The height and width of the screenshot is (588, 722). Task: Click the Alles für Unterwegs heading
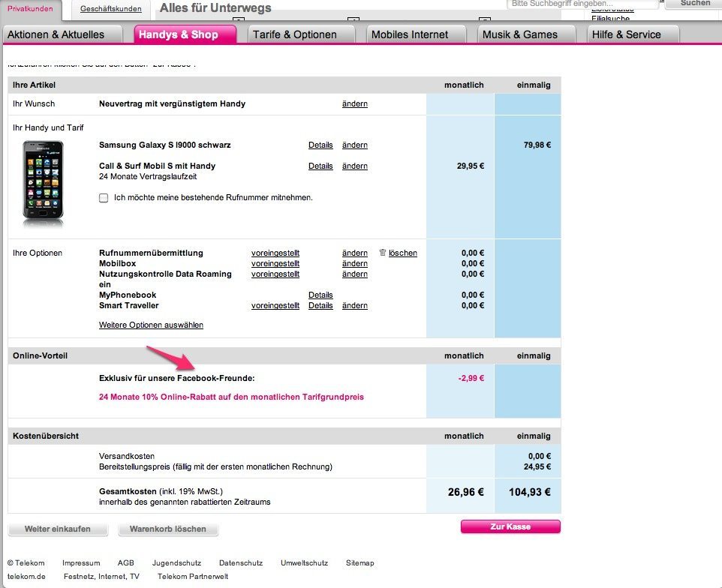point(215,7)
